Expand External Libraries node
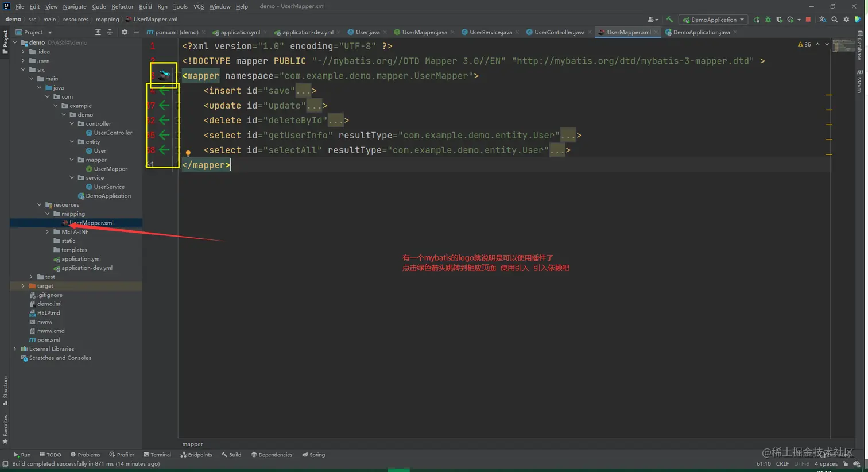The image size is (868, 472). click(15, 349)
